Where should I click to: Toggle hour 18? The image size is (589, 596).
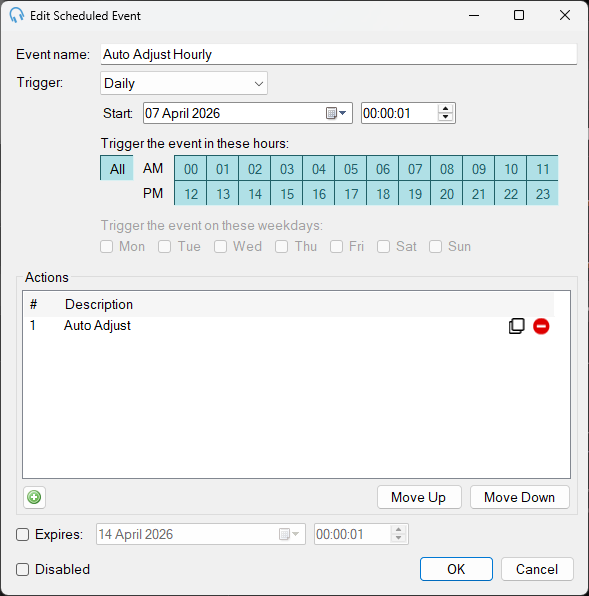[x=383, y=193]
